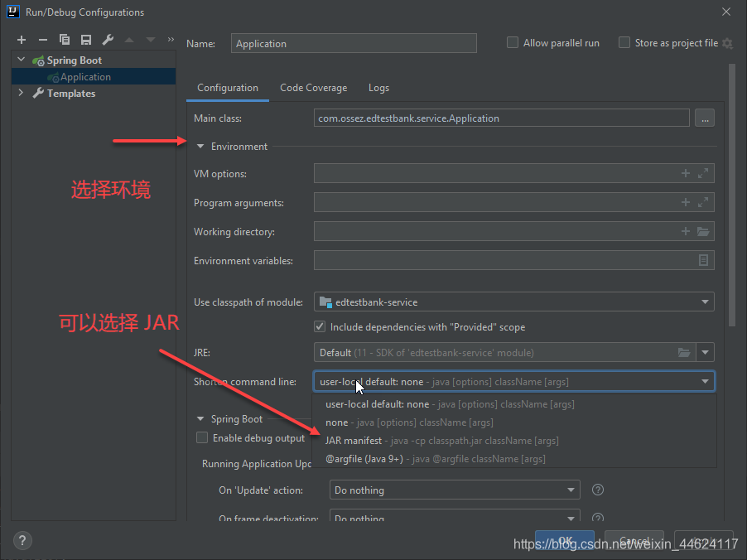Screen dimensions: 747x560
Task: Open the Logs tab
Action: (x=378, y=88)
